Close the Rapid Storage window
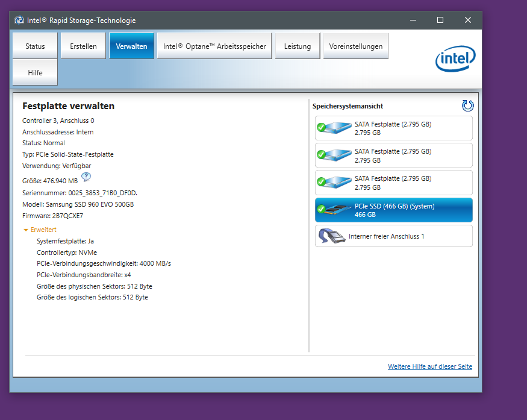The height and width of the screenshot is (420, 527). (467, 20)
